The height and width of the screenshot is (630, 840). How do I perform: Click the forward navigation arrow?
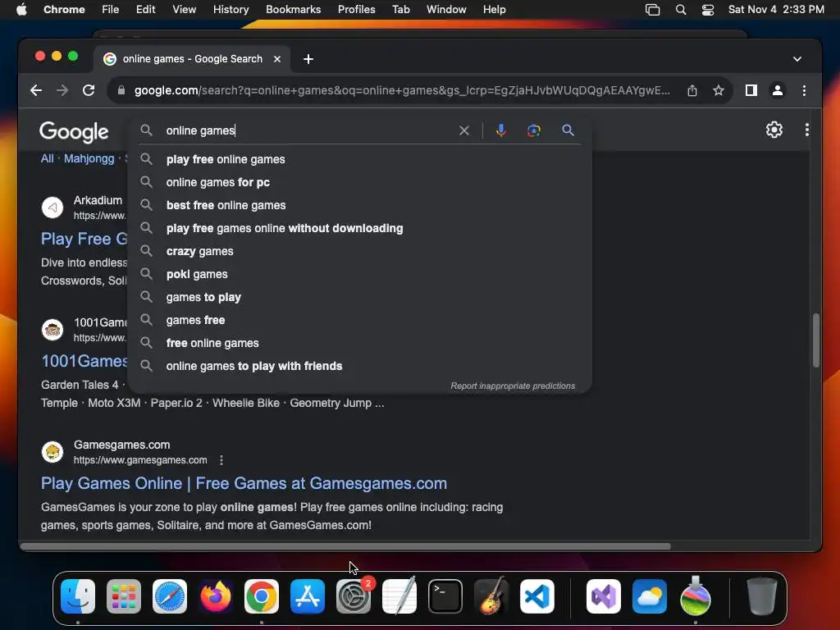point(62,90)
